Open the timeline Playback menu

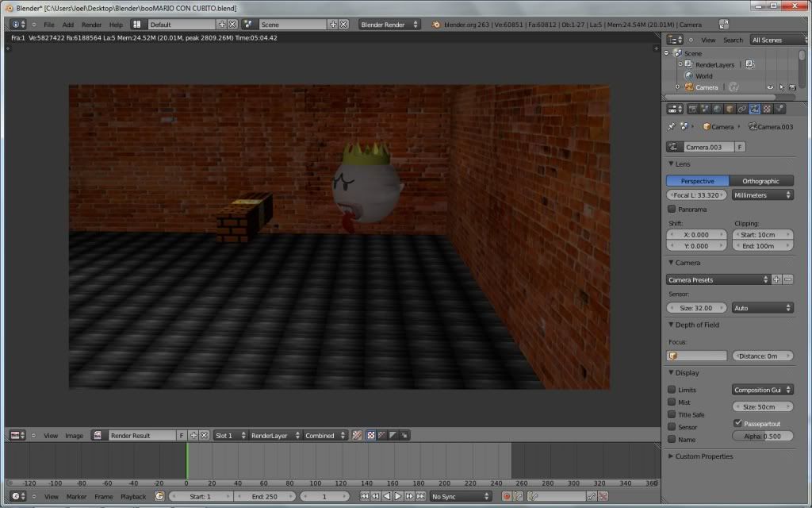tap(133, 497)
